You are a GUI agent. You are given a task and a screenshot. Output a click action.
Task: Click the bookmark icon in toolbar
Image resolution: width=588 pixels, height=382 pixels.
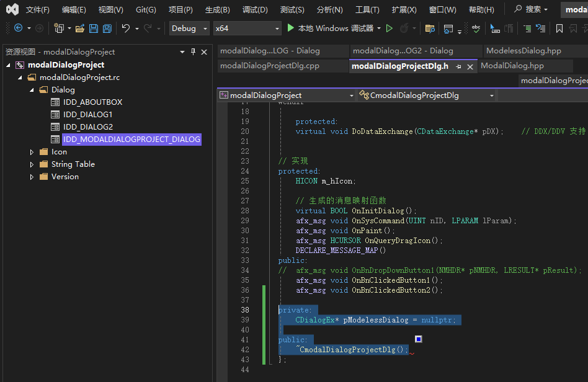559,29
